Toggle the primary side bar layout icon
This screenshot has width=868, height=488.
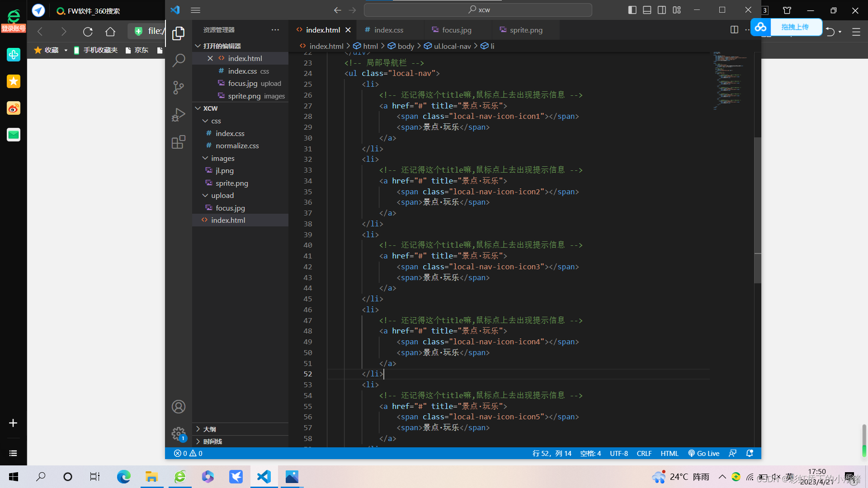click(632, 10)
